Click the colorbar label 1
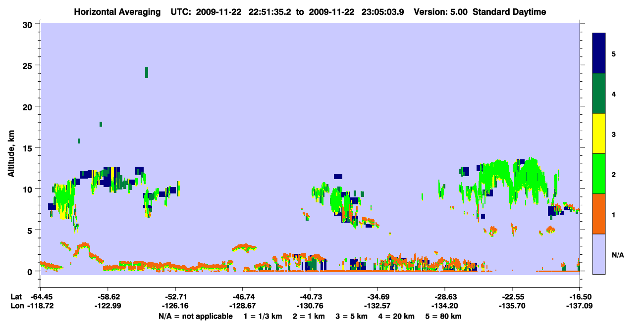This screenshot has height=330, width=644. coord(614,214)
